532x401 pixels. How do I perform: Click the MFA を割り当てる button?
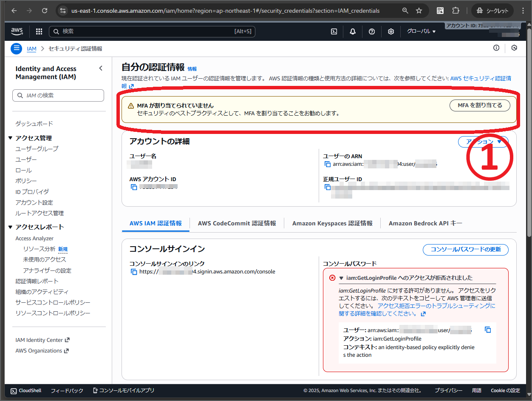coord(480,105)
